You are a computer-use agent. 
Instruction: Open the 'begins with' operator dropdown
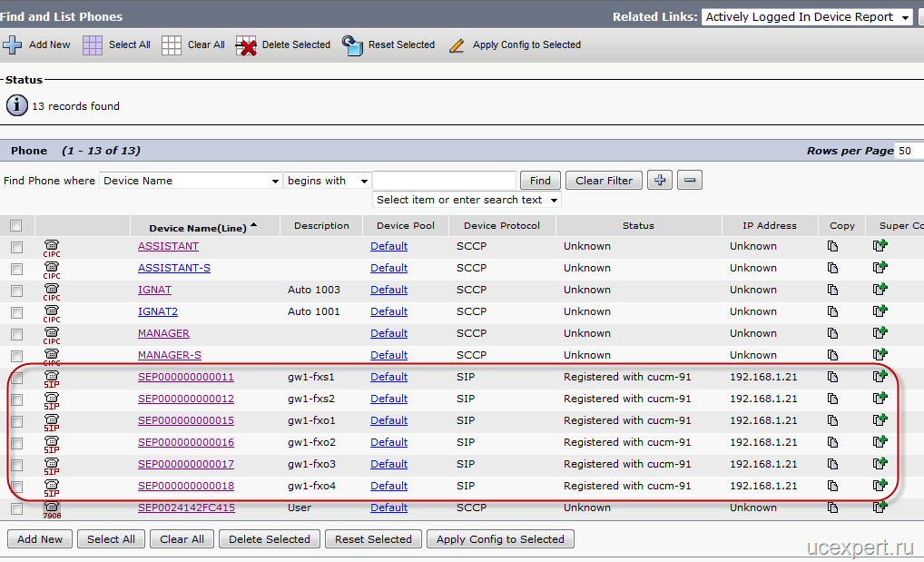coord(327,181)
